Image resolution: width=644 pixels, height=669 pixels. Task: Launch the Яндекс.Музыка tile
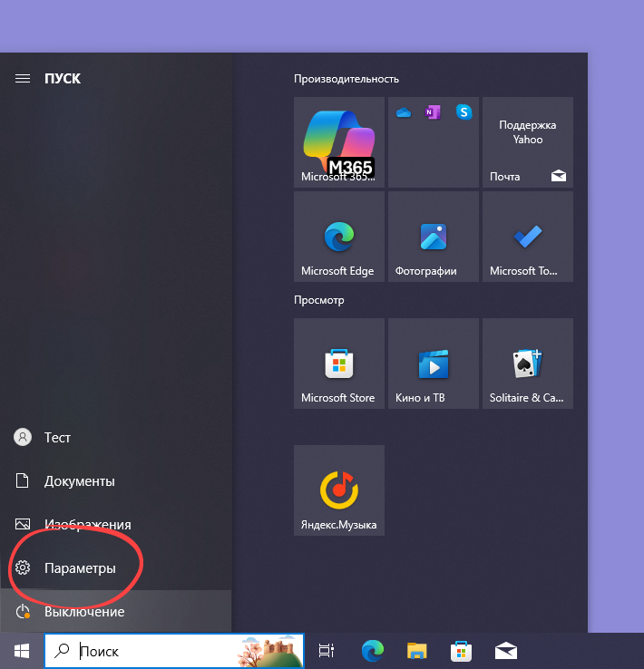(339, 490)
